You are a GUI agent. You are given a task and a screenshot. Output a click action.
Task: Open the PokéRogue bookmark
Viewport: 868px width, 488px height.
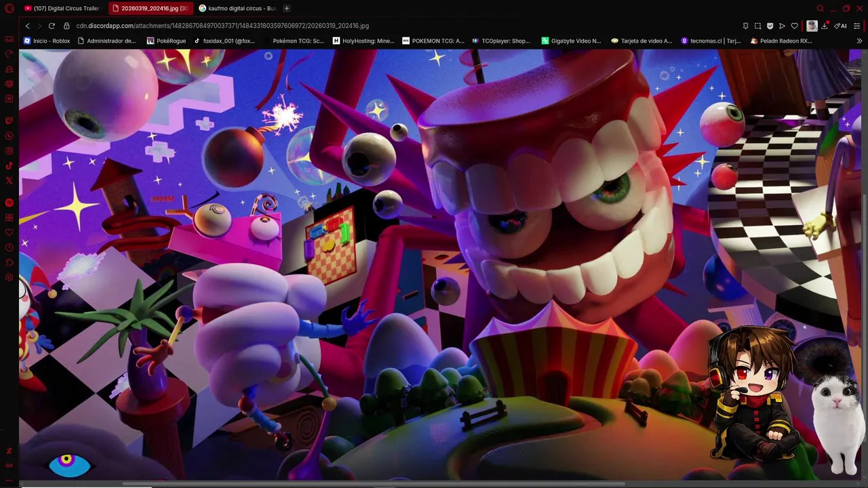click(166, 41)
